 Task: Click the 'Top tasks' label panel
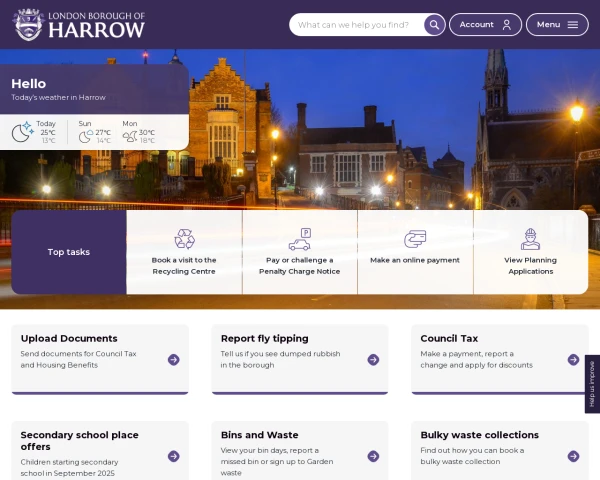click(69, 252)
